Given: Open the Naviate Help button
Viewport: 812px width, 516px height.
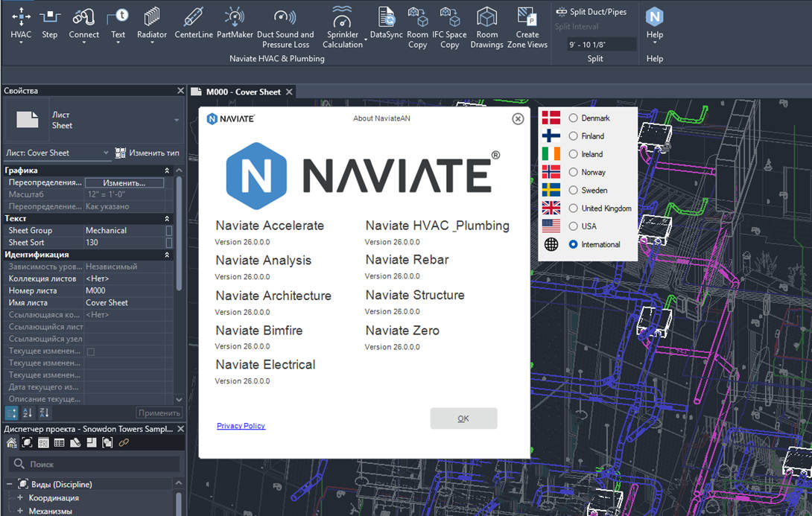Looking at the screenshot, I should (655, 25).
